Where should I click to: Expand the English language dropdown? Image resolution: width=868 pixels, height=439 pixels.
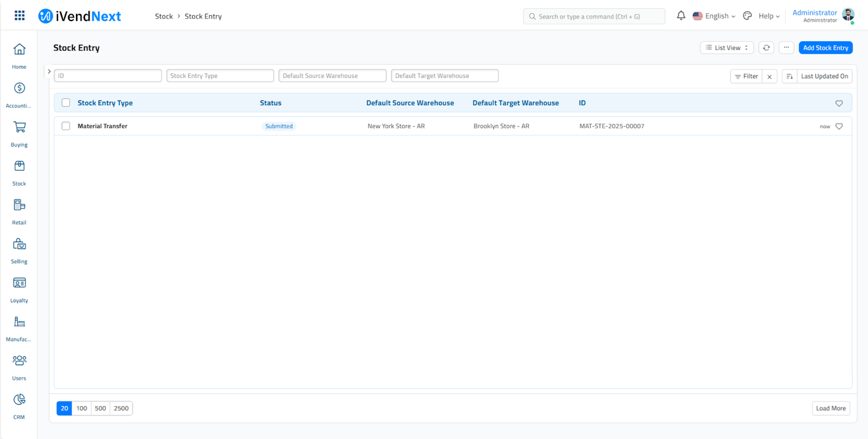click(x=714, y=16)
